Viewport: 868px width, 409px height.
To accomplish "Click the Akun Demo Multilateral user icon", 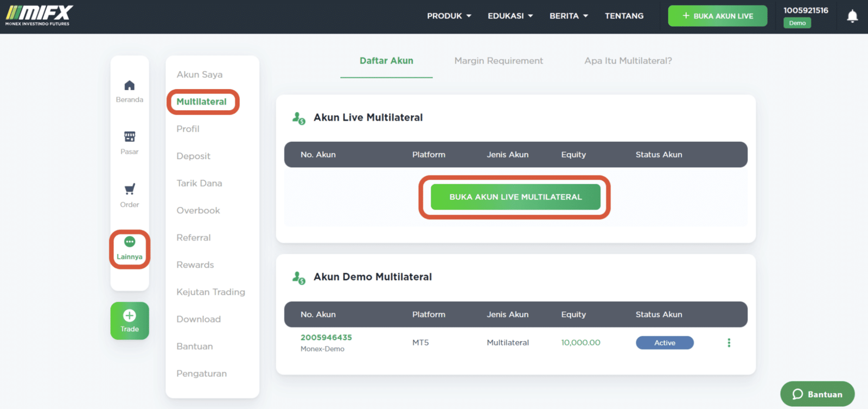I will (298, 278).
